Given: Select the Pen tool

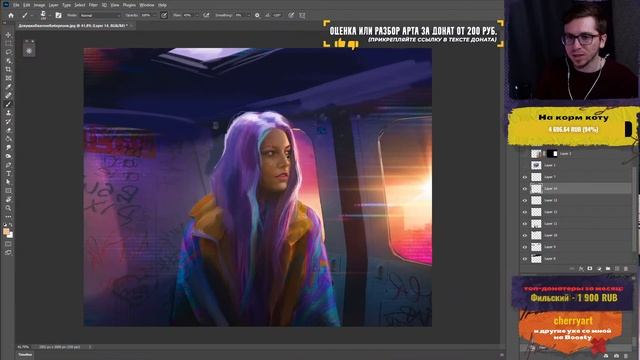Looking at the screenshot, I should (x=8, y=165).
